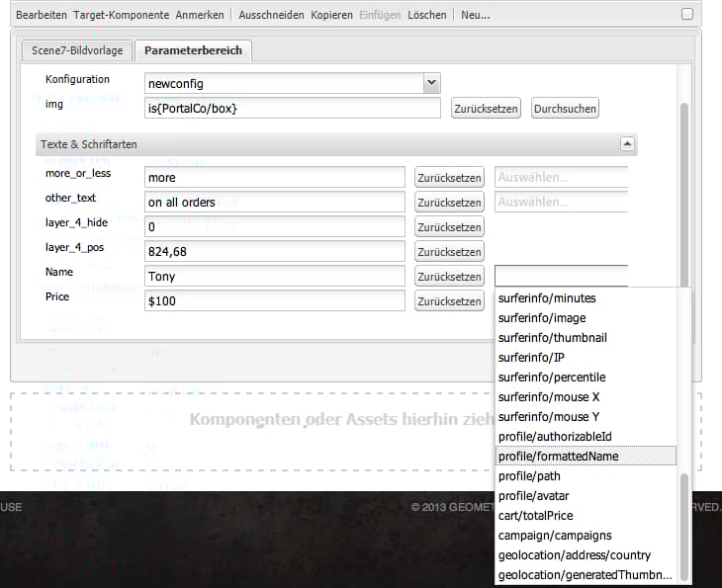Click the newconfig Konfiguration field
722x588 pixels.
pyautogui.click(x=284, y=83)
